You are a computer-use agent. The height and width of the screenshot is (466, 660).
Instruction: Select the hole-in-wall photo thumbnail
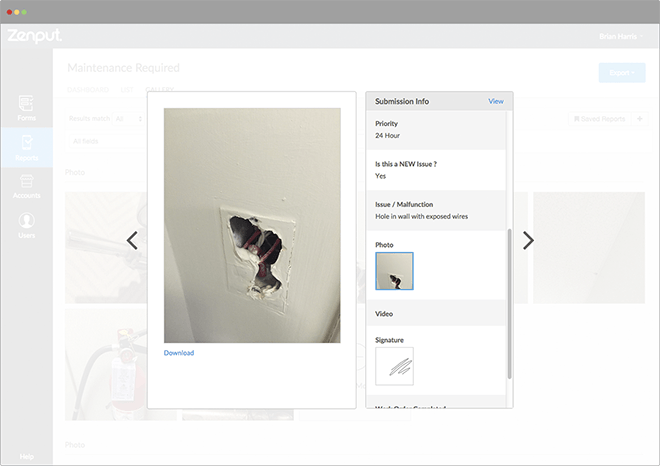[x=394, y=271]
